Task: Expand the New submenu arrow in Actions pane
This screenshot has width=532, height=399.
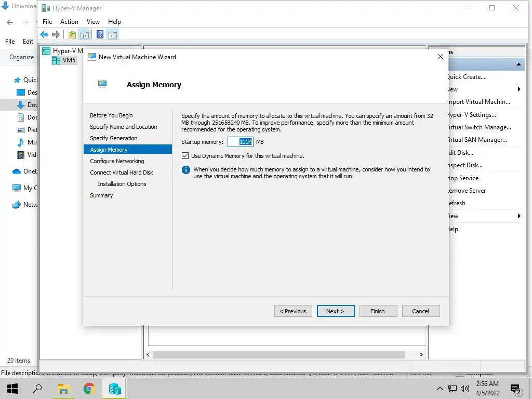Action: coord(519,89)
